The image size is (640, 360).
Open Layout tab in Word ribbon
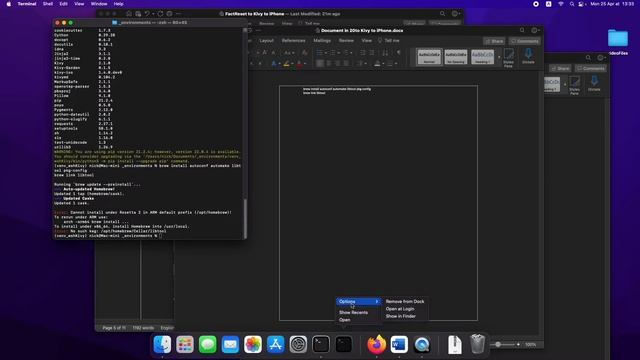pyautogui.click(x=267, y=41)
